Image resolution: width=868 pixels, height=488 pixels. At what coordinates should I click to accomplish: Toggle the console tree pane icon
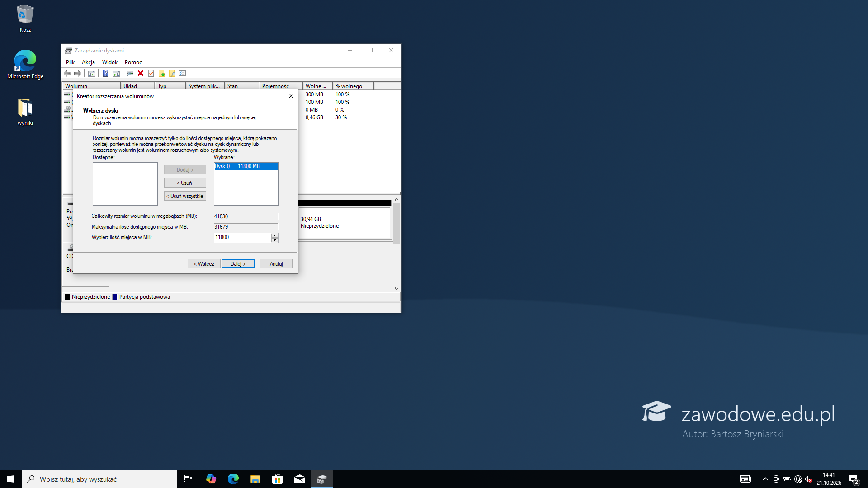coord(92,73)
